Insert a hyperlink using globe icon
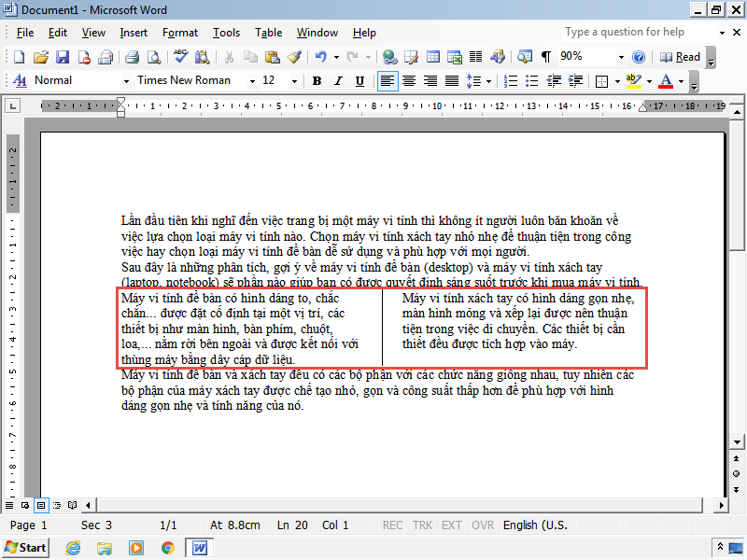The image size is (747, 560). [x=389, y=57]
